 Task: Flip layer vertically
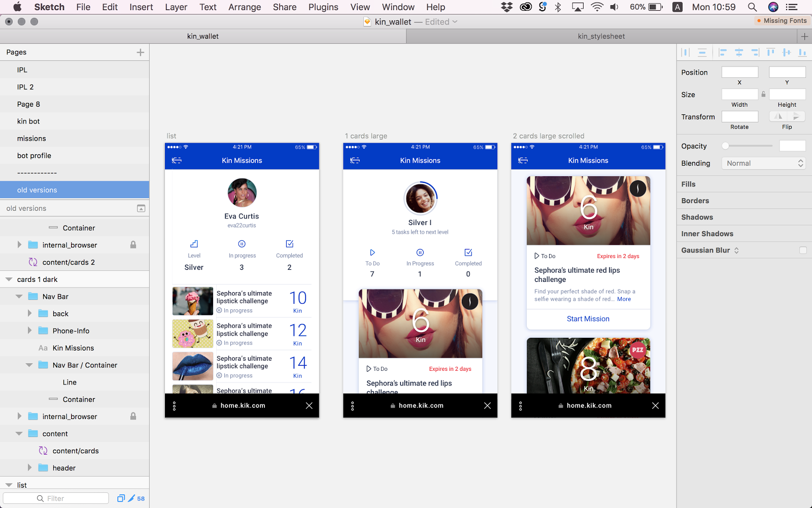click(796, 116)
